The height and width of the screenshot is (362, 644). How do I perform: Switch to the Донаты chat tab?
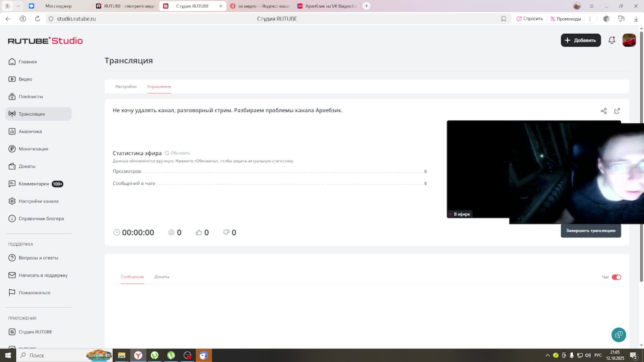click(162, 277)
